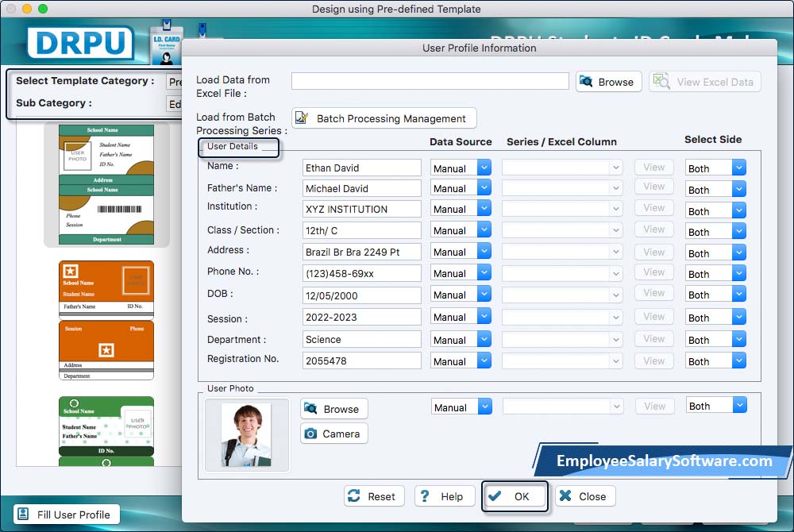Open Help
794x532 pixels.
coord(444,496)
